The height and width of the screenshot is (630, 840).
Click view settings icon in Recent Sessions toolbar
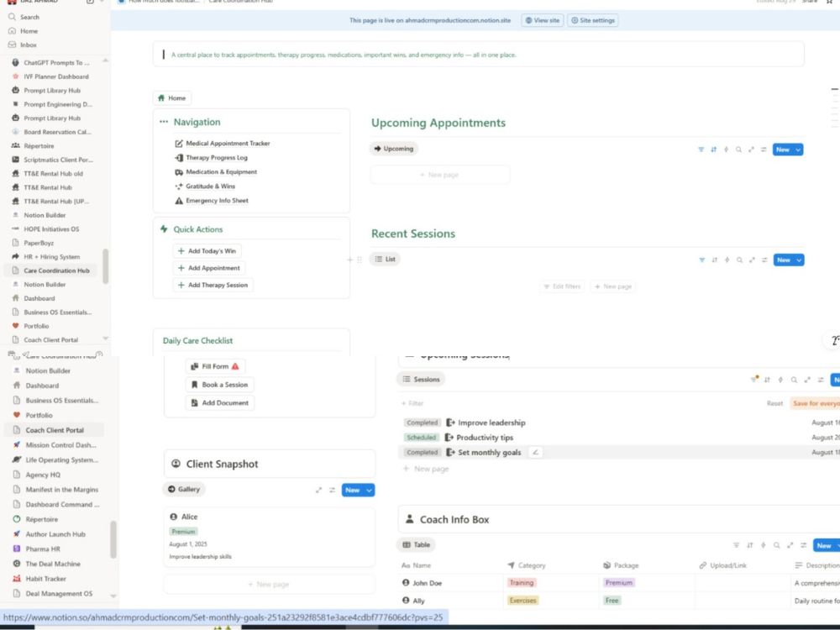[x=764, y=260]
